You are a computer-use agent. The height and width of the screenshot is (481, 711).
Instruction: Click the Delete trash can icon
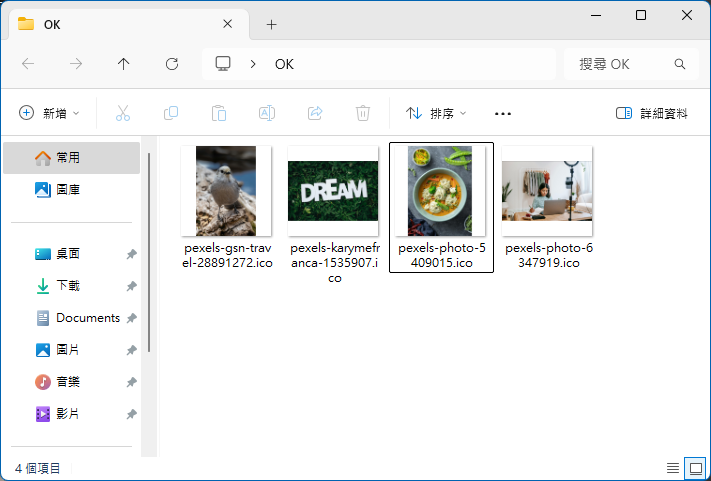click(x=363, y=113)
